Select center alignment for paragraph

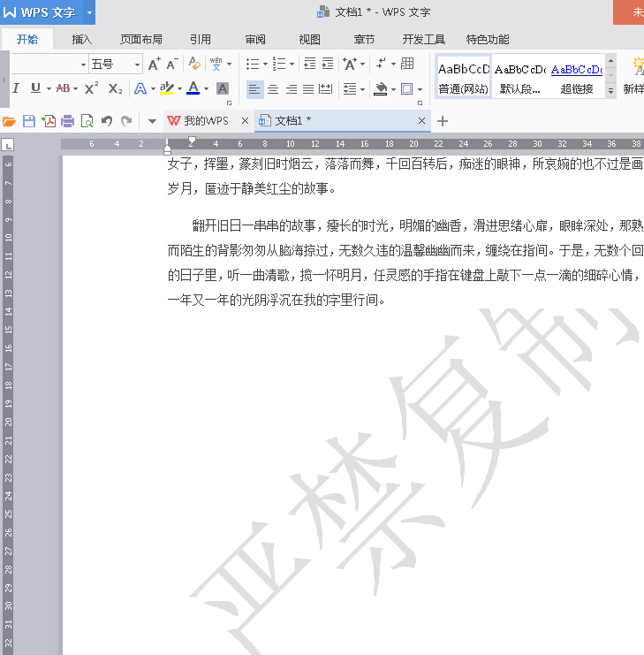pos(273,88)
